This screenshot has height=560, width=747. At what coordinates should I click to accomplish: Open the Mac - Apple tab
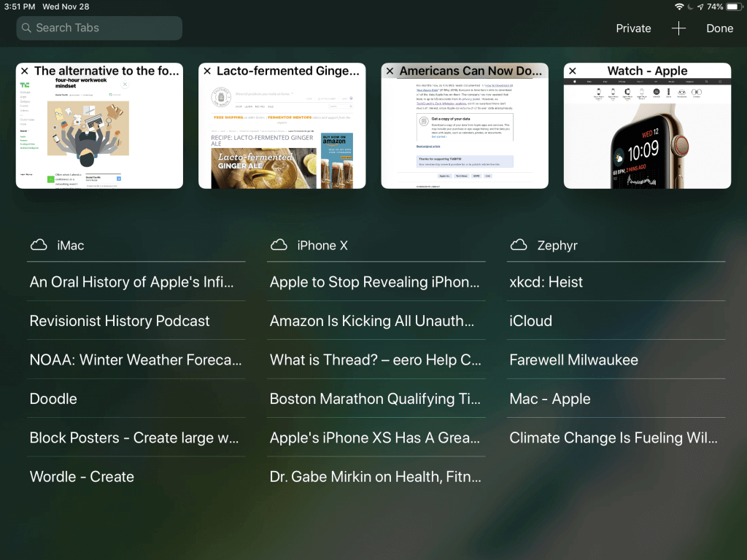(x=616, y=399)
